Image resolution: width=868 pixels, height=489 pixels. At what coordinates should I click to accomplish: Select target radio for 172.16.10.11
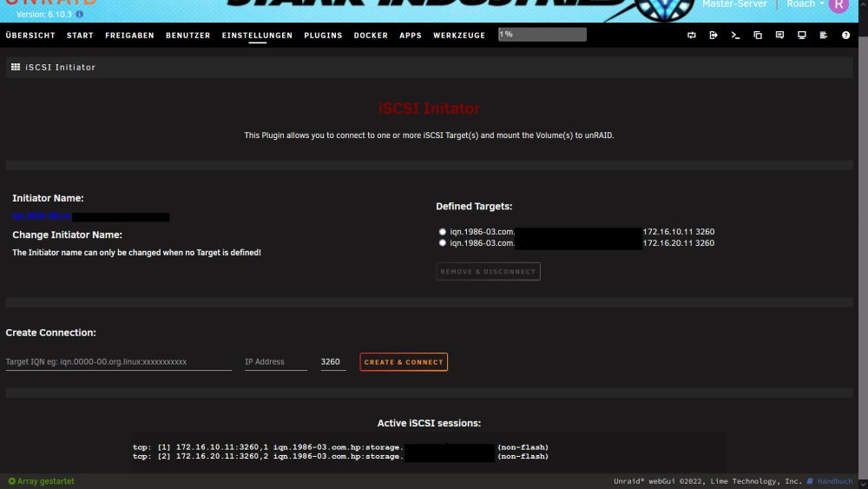pyautogui.click(x=443, y=232)
